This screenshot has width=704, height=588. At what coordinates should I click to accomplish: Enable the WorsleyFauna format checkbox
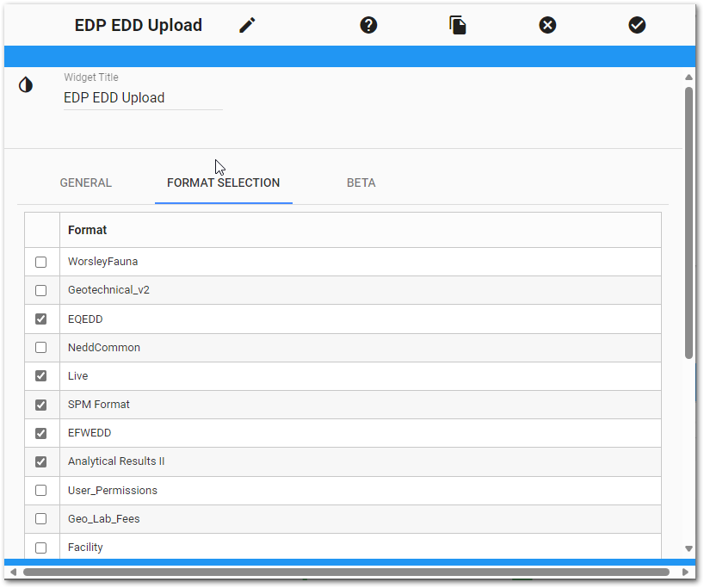tap(40, 262)
